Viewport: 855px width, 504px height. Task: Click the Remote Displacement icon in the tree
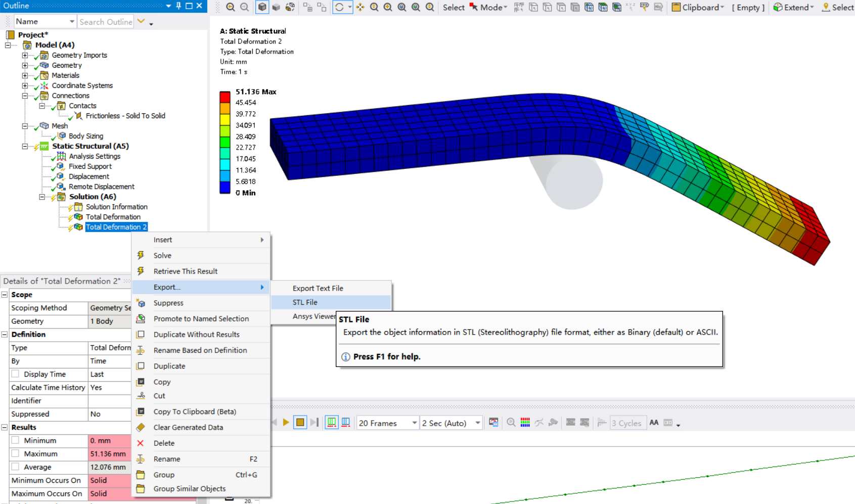[61, 187]
